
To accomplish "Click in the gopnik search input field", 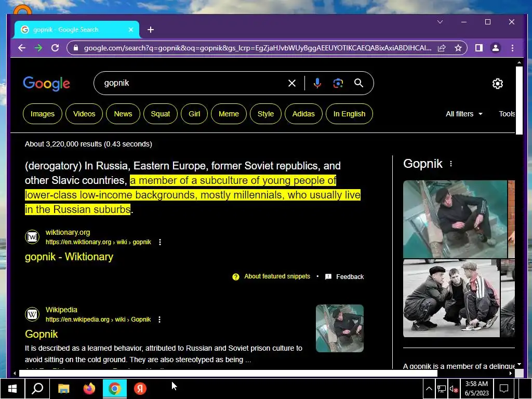I will click(193, 83).
